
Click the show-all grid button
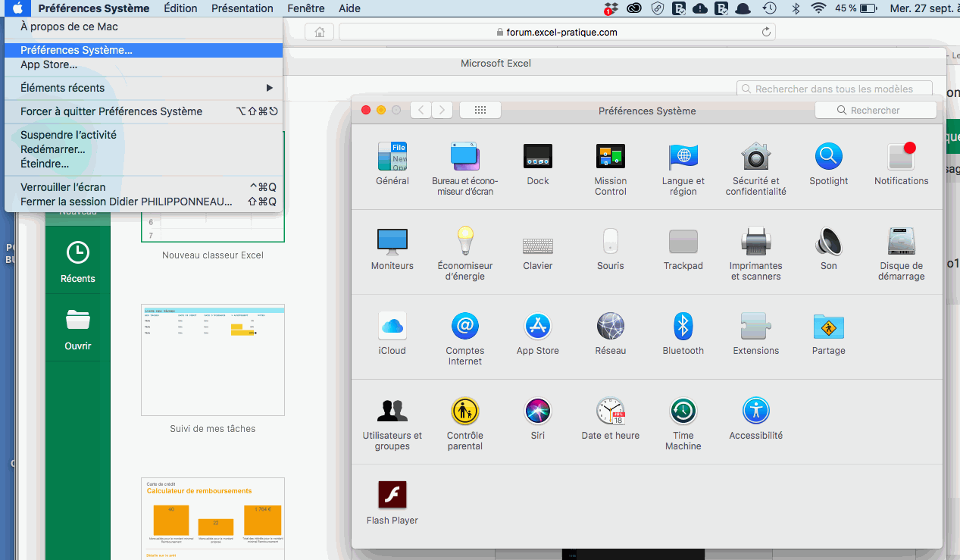[x=480, y=110]
